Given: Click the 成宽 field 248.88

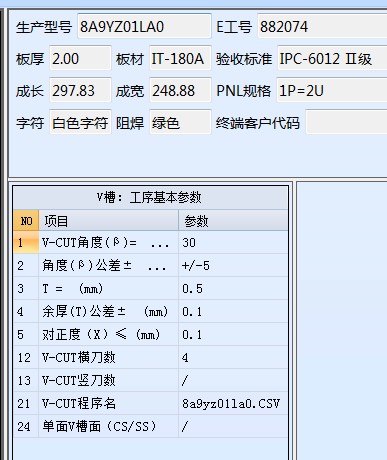Looking at the screenshot, I should tap(180, 90).
